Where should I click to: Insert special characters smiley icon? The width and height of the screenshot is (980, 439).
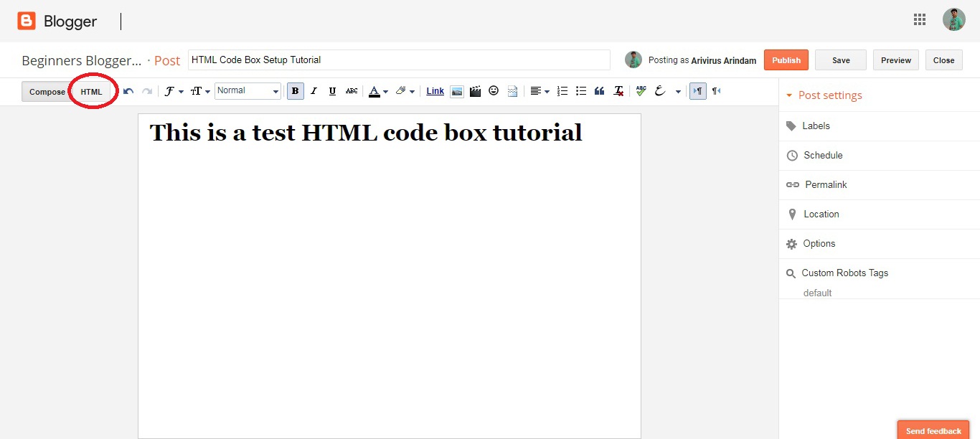pyautogui.click(x=494, y=91)
